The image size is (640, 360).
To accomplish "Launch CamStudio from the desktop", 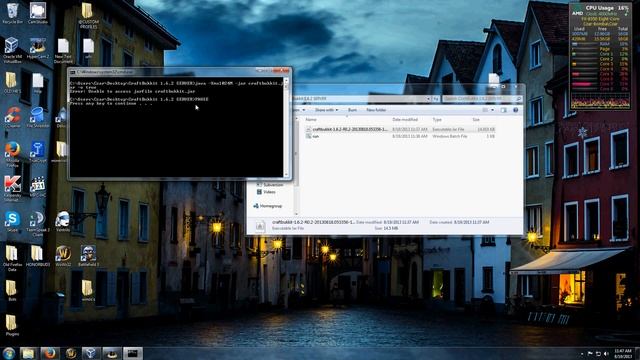I will coord(38,13).
